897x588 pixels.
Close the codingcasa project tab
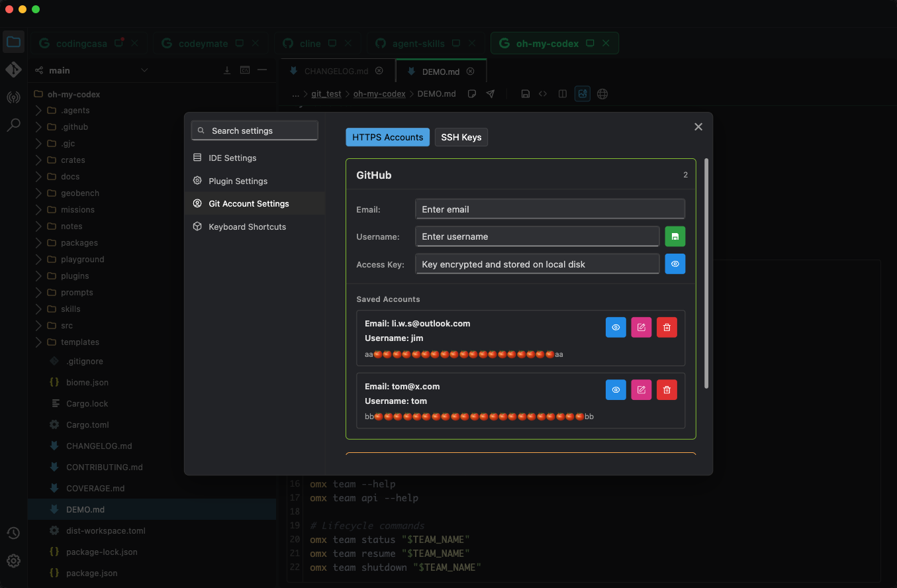[x=135, y=44]
